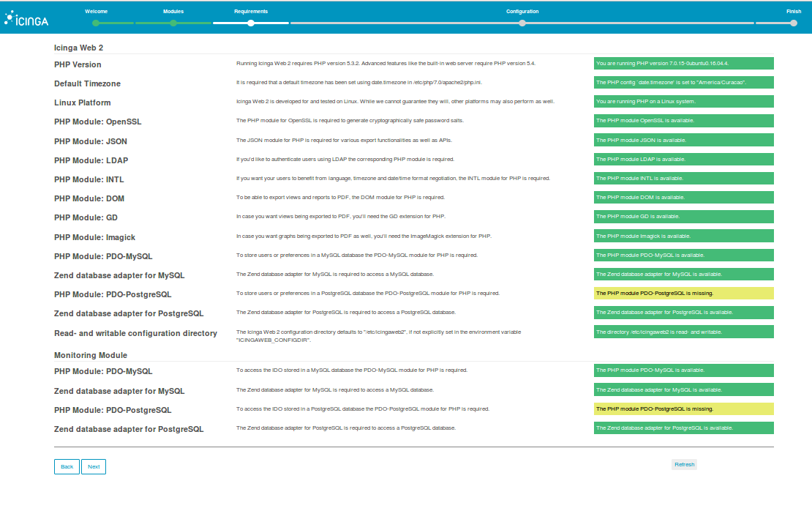The image size is (812, 511).
Task: Click the DOM is available status
Action: 683,198
